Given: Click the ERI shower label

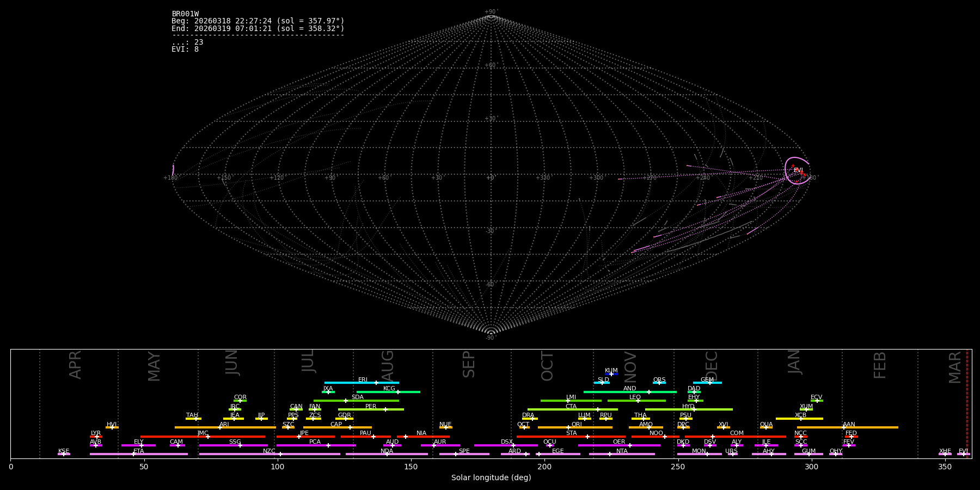Looking at the screenshot, I should (363, 380).
